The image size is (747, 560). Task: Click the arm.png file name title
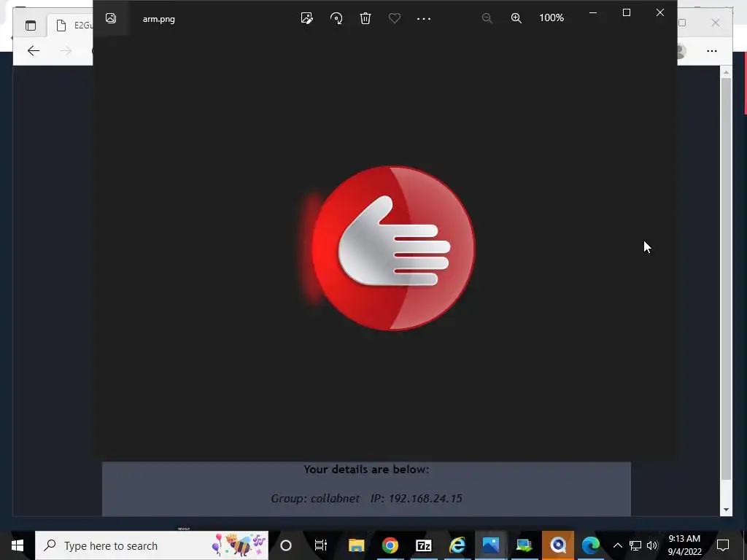point(158,19)
